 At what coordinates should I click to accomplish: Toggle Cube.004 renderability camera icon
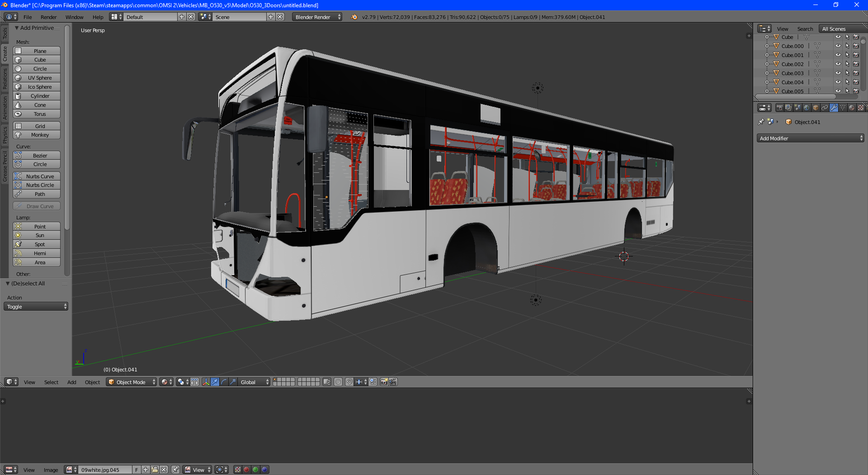click(x=856, y=82)
